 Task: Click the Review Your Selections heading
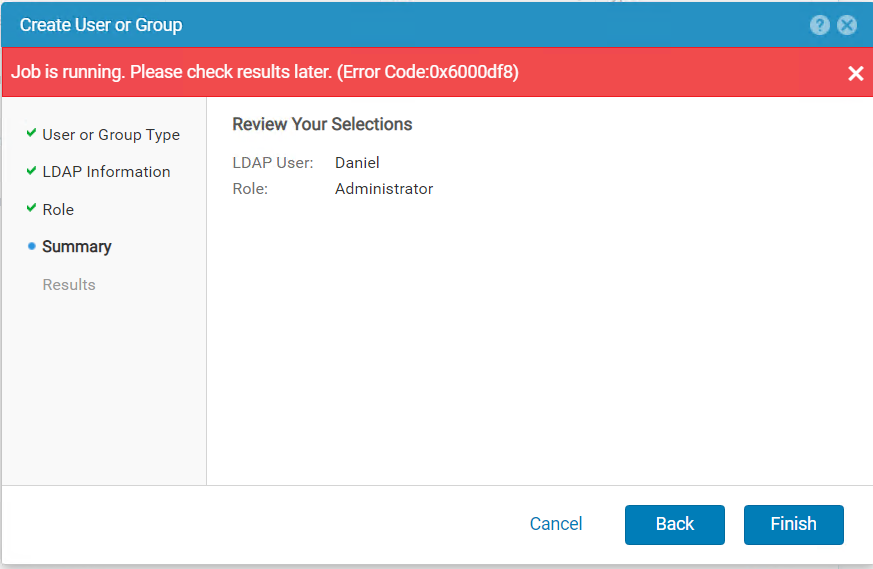pos(322,125)
